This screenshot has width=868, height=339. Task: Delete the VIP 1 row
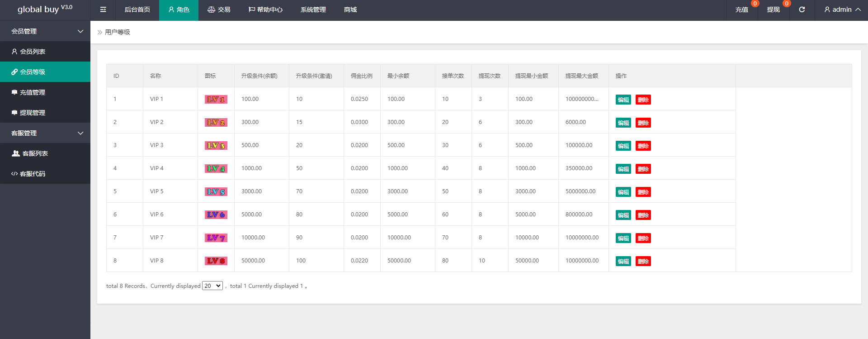(x=643, y=100)
